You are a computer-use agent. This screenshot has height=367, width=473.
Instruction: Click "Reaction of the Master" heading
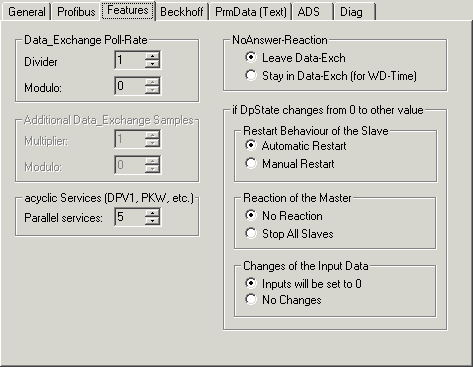[x=297, y=198]
